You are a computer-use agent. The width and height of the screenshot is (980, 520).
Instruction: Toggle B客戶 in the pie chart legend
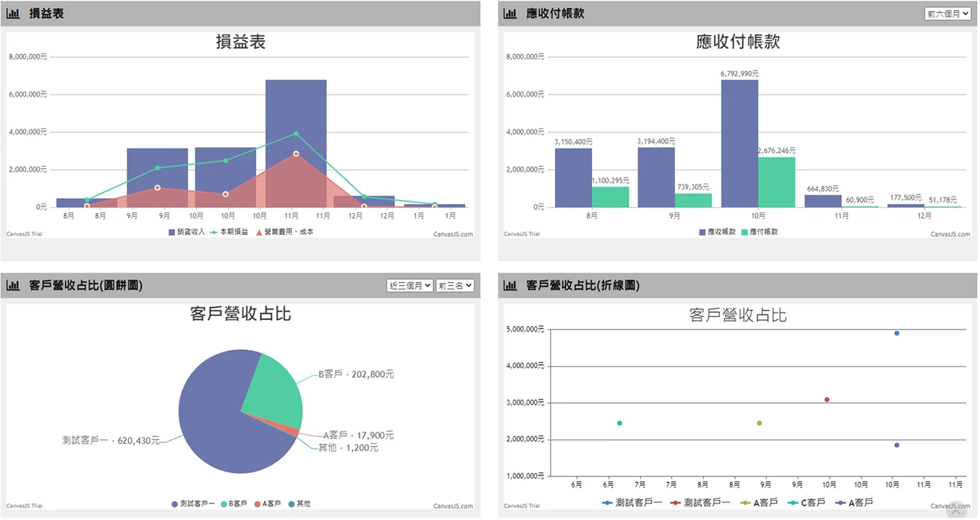pyautogui.click(x=233, y=504)
